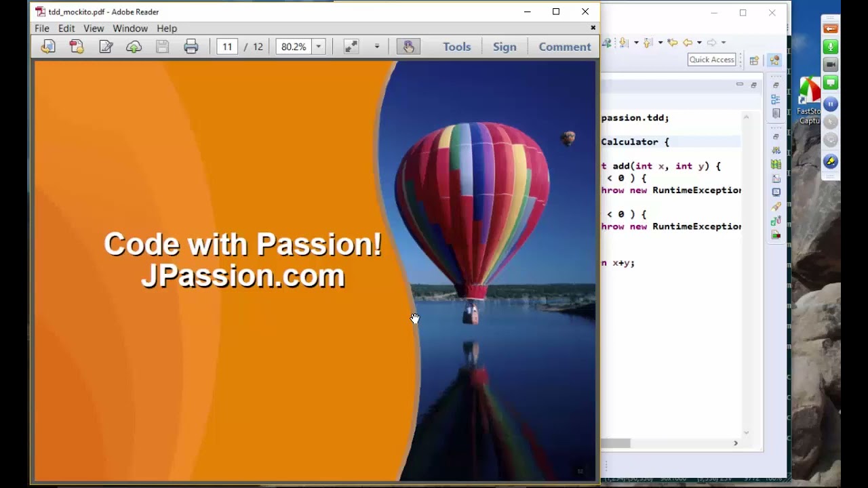Open the Back history dropdown arrow

pyautogui.click(x=699, y=43)
